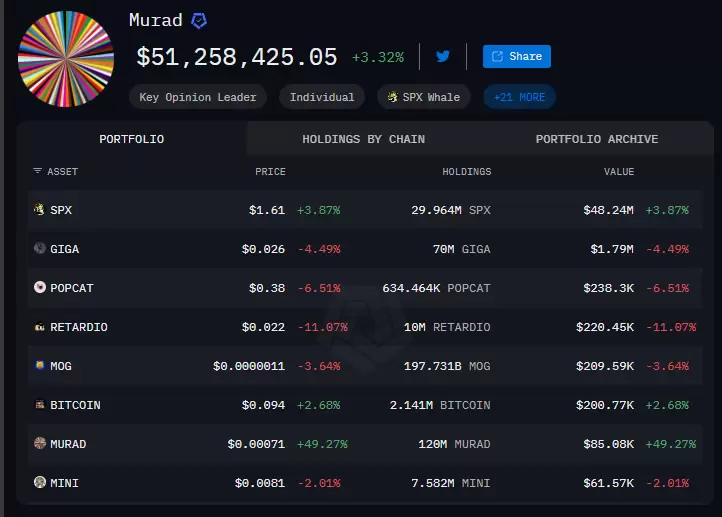This screenshot has height=517, width=722.
Task: Click RETARDIO value $220.45K
Action: coord(605,327)
